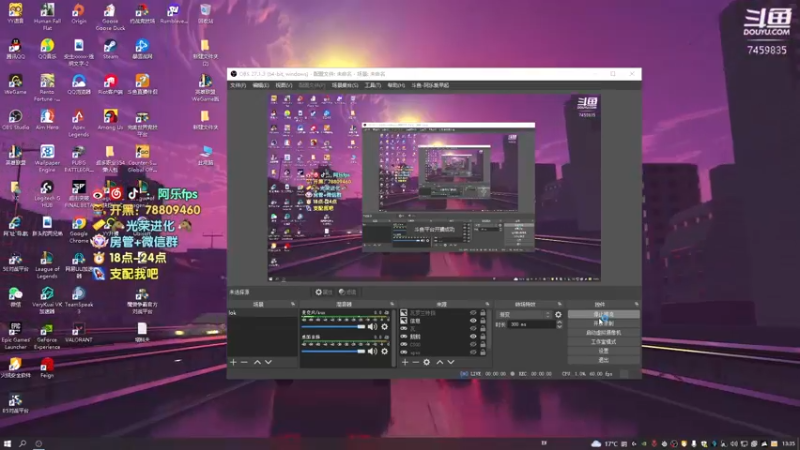Remove the scene with the minus icon

(244, 362)
